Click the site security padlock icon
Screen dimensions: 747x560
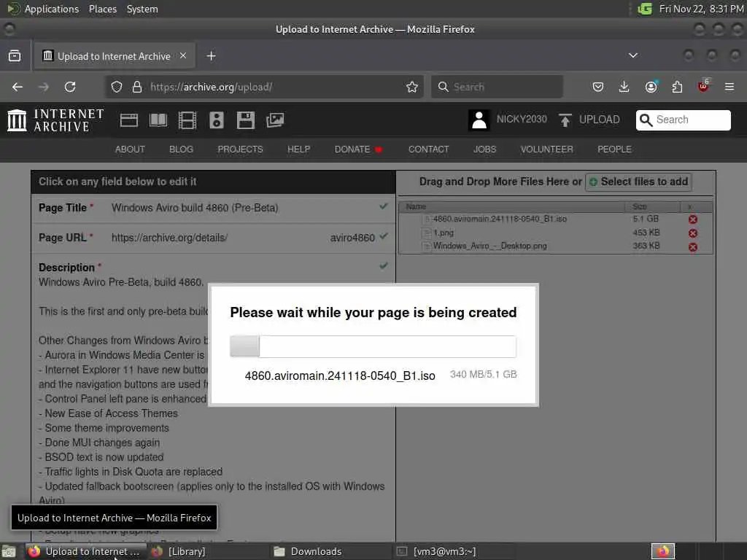[136, 87]
